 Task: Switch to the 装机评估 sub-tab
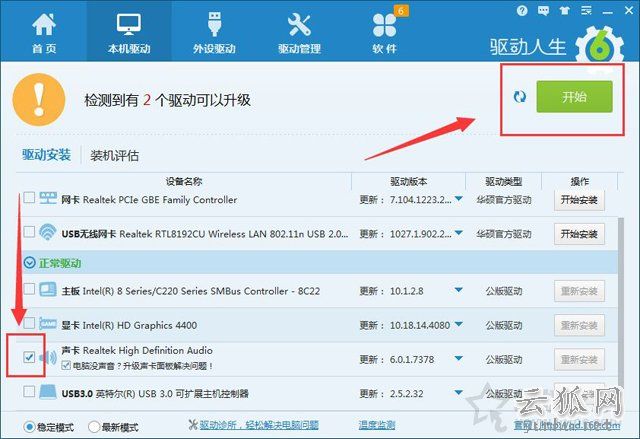[x=114, y=155]
